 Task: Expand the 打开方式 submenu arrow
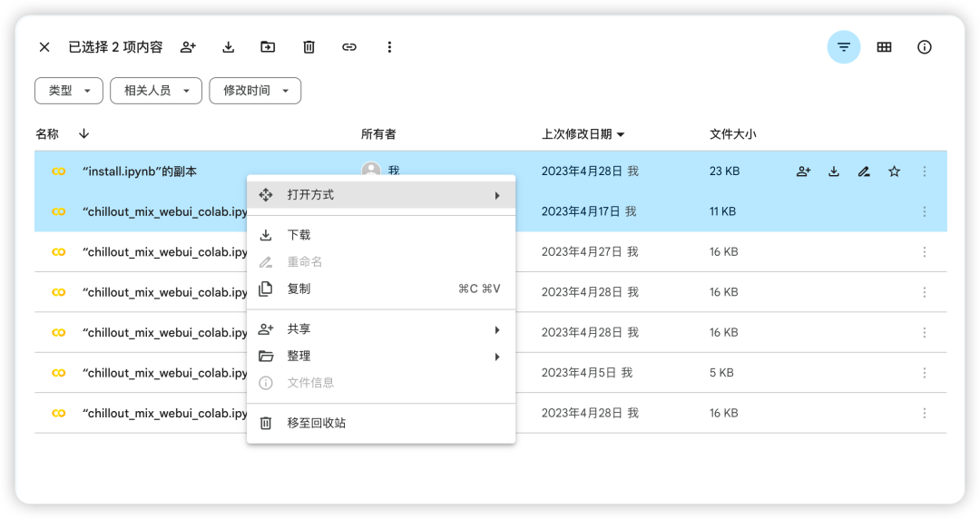[497, 196]
